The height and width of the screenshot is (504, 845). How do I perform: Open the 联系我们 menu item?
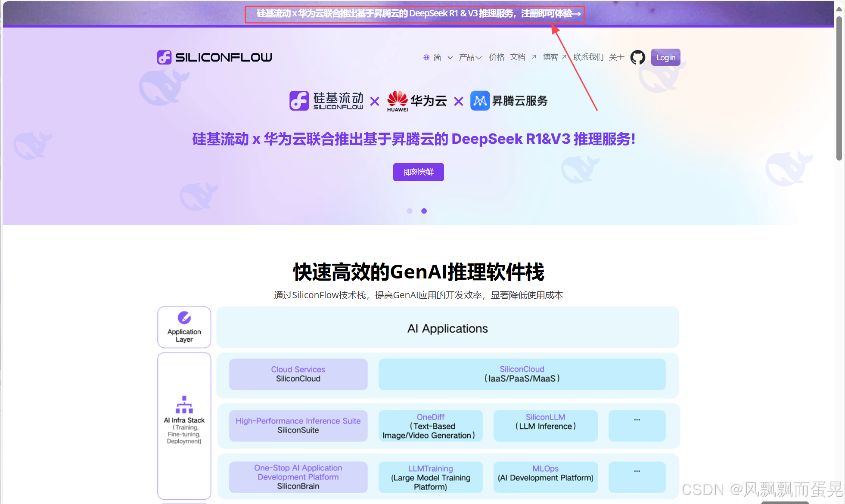[x=588, y=57]
